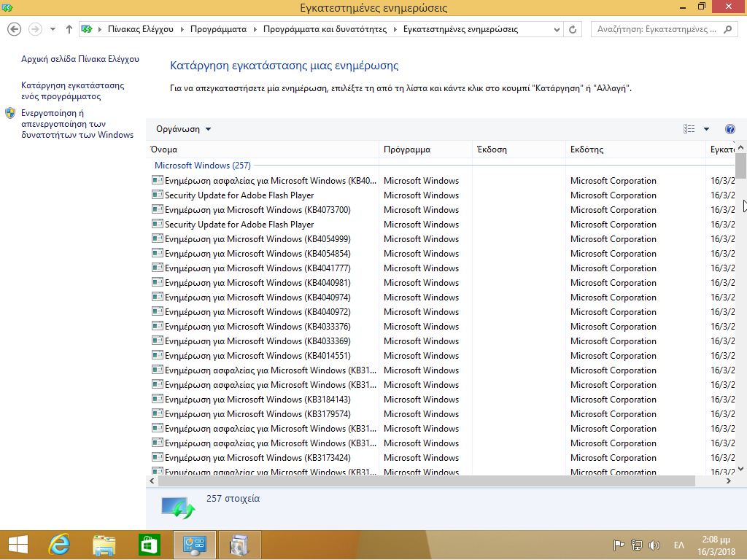Launch Internet Explorer from taskbar

(59, 545)
